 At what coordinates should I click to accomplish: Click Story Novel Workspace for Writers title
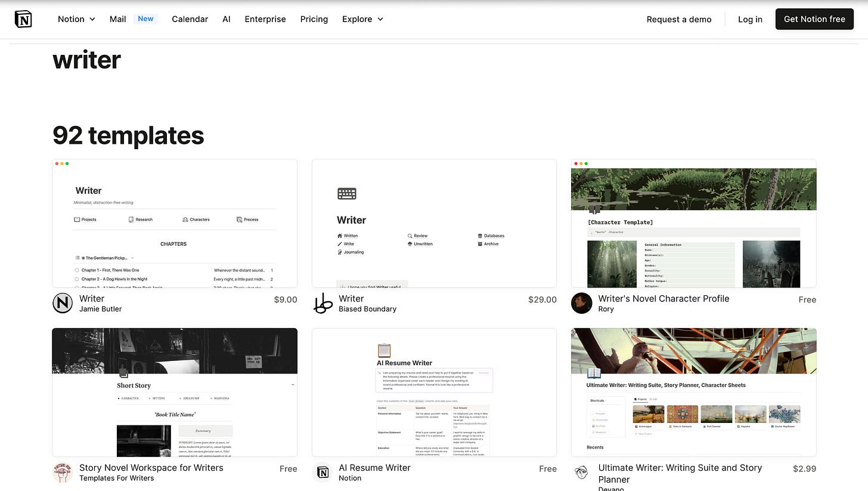(151, 468)
